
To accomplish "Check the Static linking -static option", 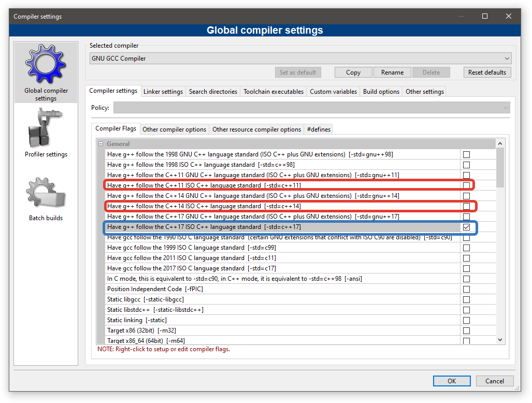I will [x=466, y=320].
